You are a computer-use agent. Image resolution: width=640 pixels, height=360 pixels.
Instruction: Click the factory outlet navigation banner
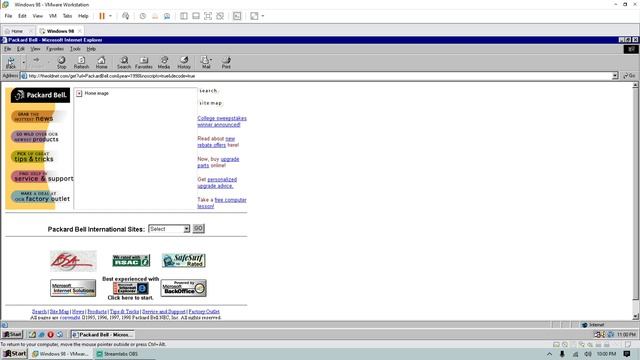pos(41,197)
